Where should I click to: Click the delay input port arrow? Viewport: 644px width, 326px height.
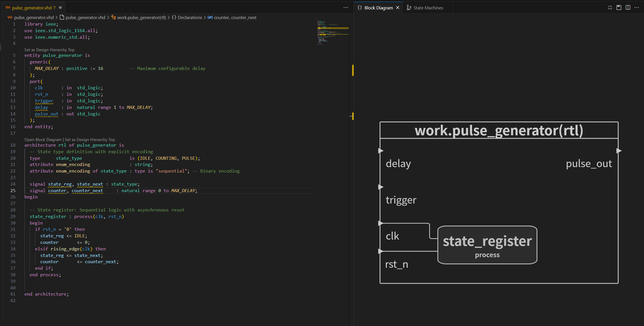(x=381, y=151)
